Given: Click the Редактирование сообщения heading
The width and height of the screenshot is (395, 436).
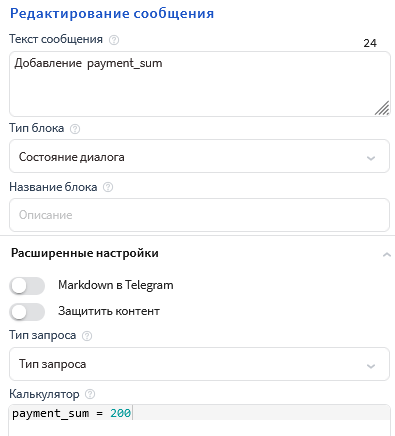Looking at the screenshot, I should point(112,14).
